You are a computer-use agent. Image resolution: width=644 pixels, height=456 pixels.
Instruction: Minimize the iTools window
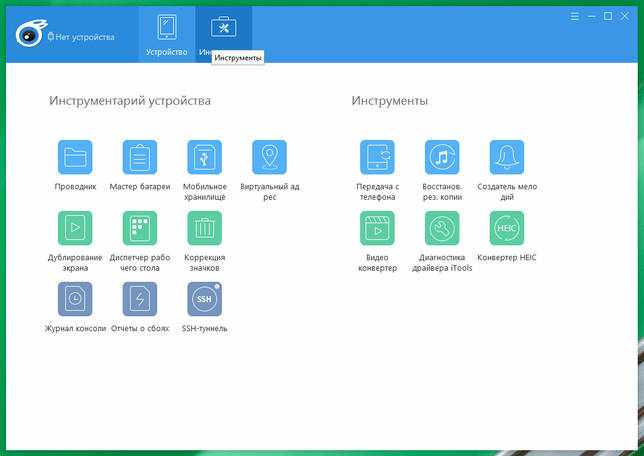click(x=591, y=16)
